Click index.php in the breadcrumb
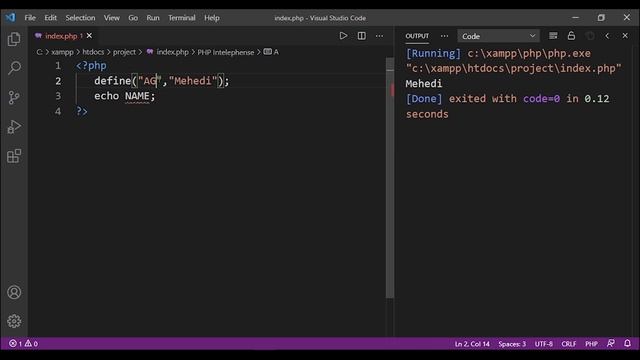 coord(172,52)
